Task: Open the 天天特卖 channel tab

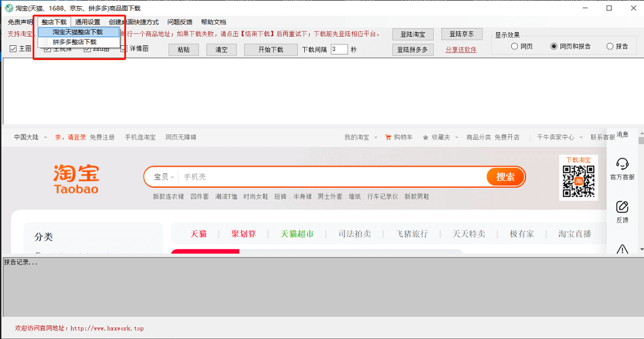Action: point(469,234)
